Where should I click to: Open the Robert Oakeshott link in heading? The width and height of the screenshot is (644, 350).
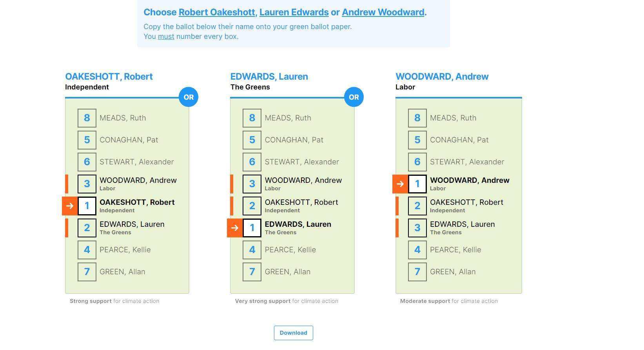point(217,12)
